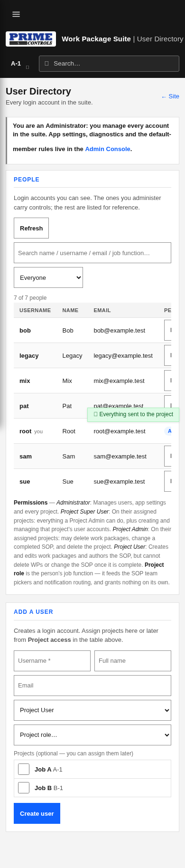Click the Username field in Add a User
Viewport: 185px width, 868px height.
(x=52, y=661)
